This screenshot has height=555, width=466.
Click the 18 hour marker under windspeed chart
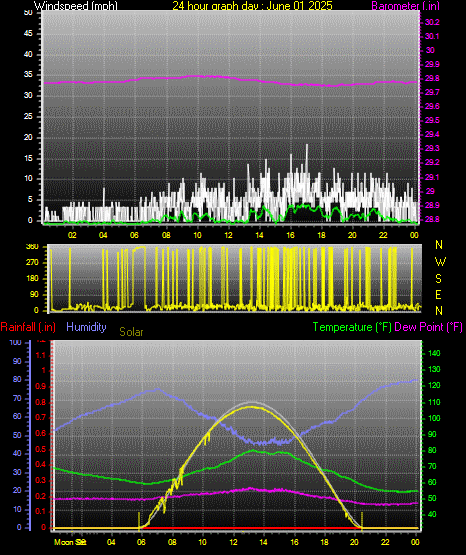coord(321,235)
